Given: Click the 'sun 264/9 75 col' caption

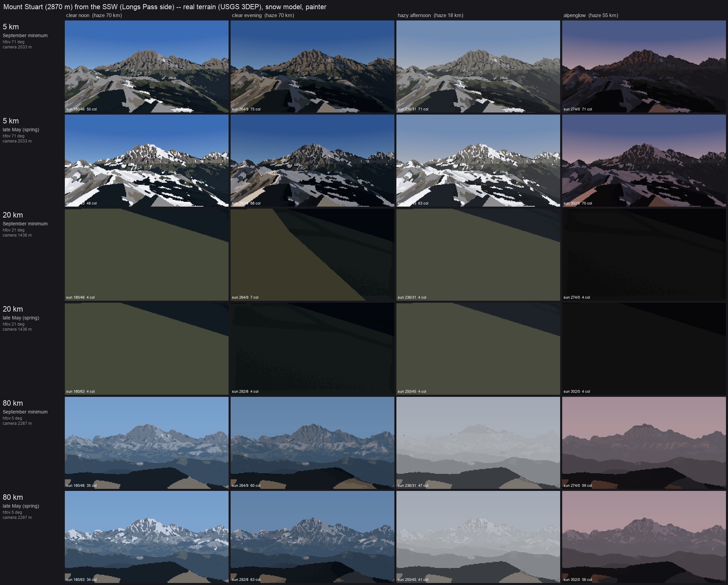Looking at the screenshot, I should (246, 109).
